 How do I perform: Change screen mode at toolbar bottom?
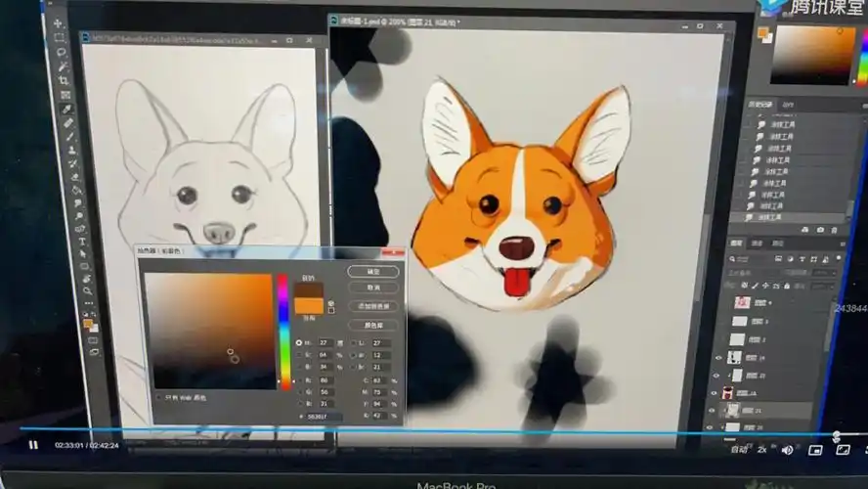(x=94, y=352)
